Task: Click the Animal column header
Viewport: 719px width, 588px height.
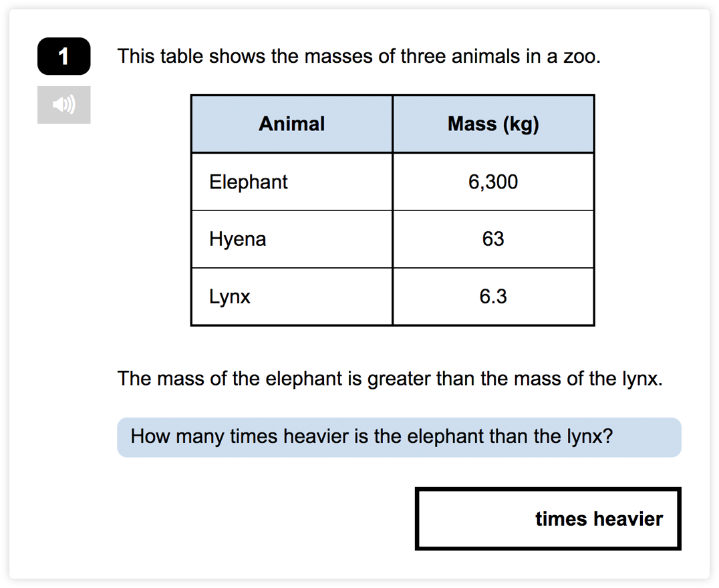Action: (291, 124)
